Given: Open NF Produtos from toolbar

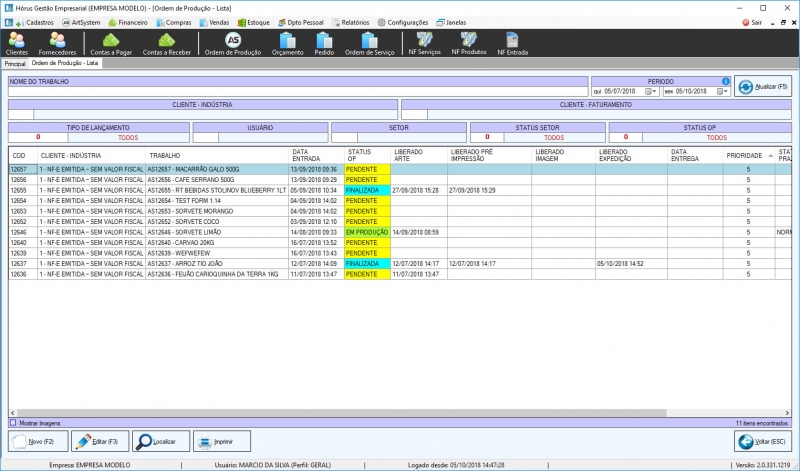Looking at the screenshot, I should click(x=468, y=43).
